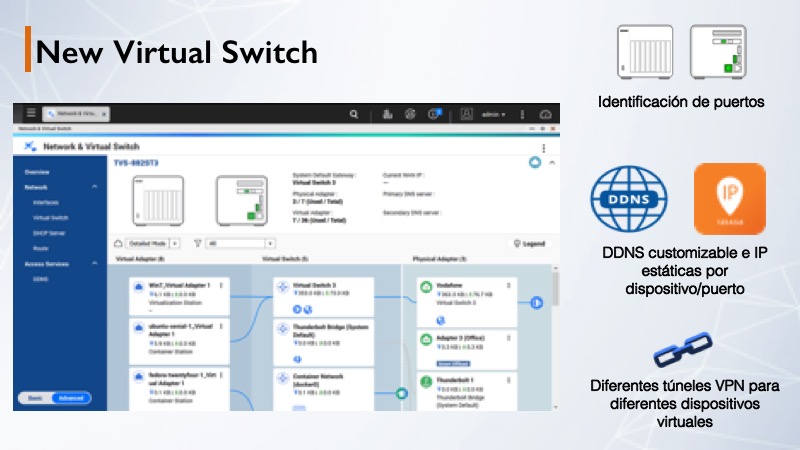This screenshot has width=800, height=450.
Task: Click the blue chain link VPN icon
Action: tap(683, 349)
